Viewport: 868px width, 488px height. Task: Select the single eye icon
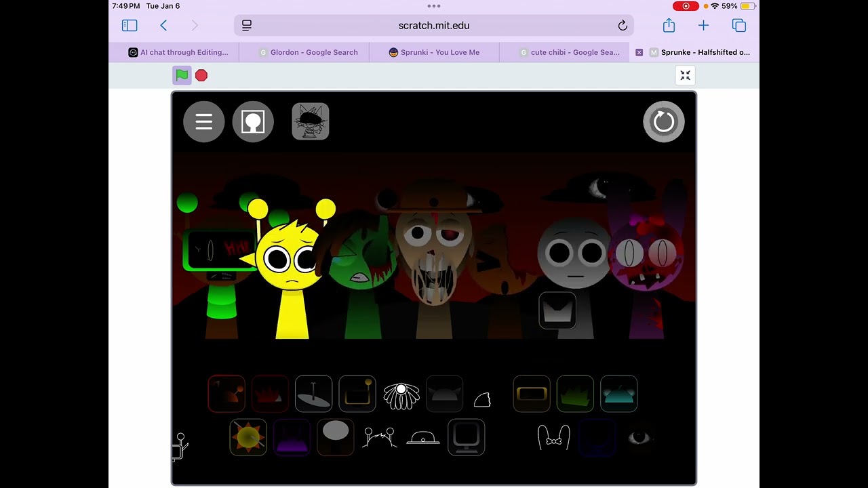click(x=638, y=438)
